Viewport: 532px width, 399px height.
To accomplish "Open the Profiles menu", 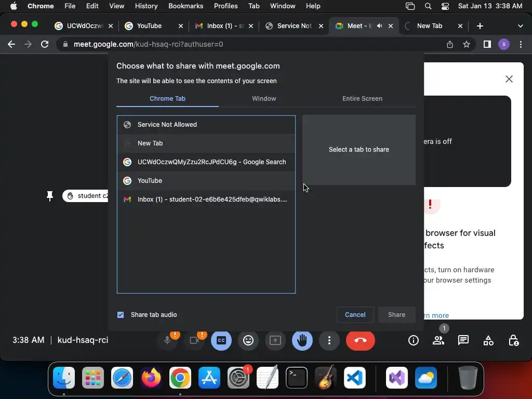I will pos(225,6).
